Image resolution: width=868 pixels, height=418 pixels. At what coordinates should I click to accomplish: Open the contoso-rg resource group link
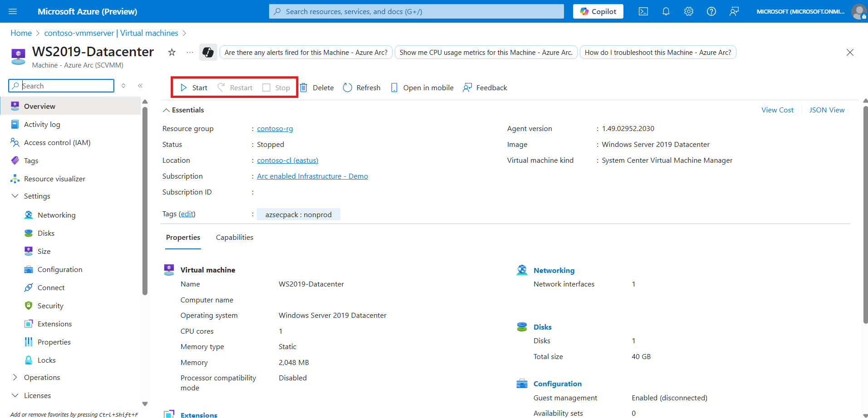[275, 128]
